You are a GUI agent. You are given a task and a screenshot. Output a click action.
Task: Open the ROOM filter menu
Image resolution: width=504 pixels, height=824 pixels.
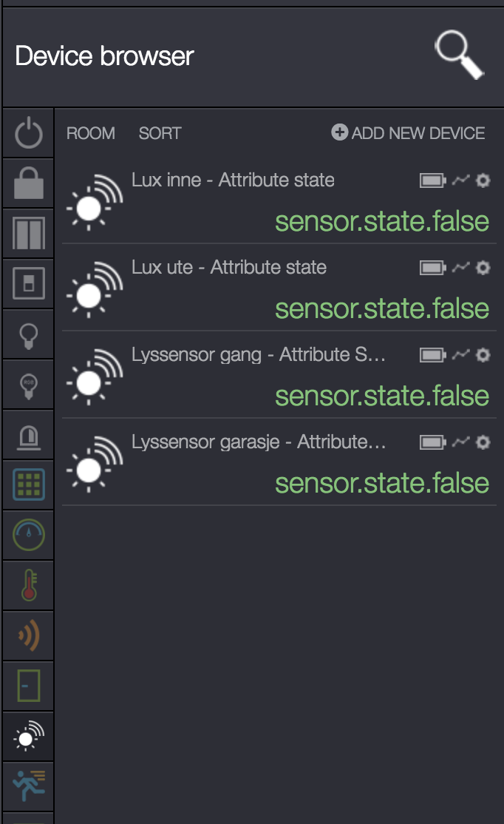(91, 134)
